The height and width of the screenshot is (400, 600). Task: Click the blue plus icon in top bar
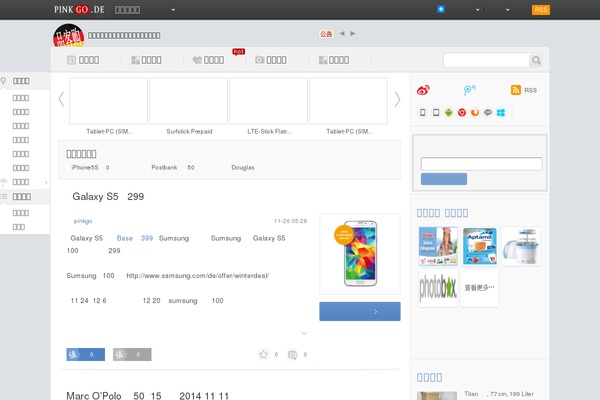point(441,9)
